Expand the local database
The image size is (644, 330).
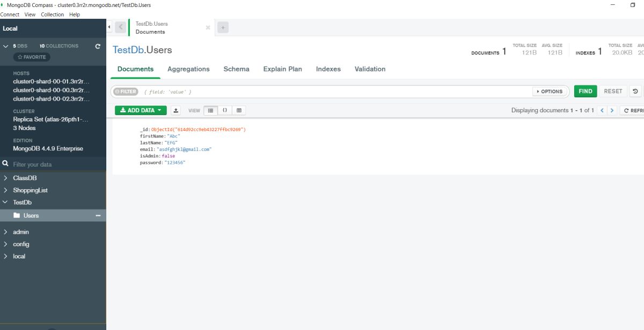(5, 256)
